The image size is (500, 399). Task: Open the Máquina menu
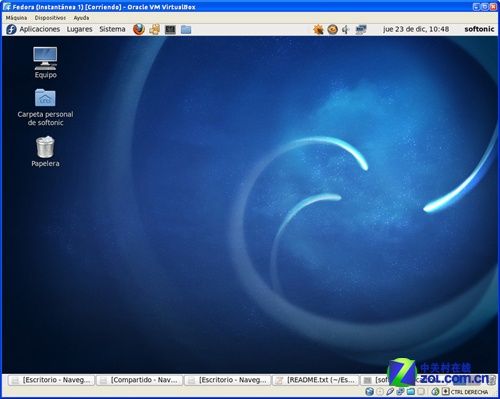tap(16, 18)
